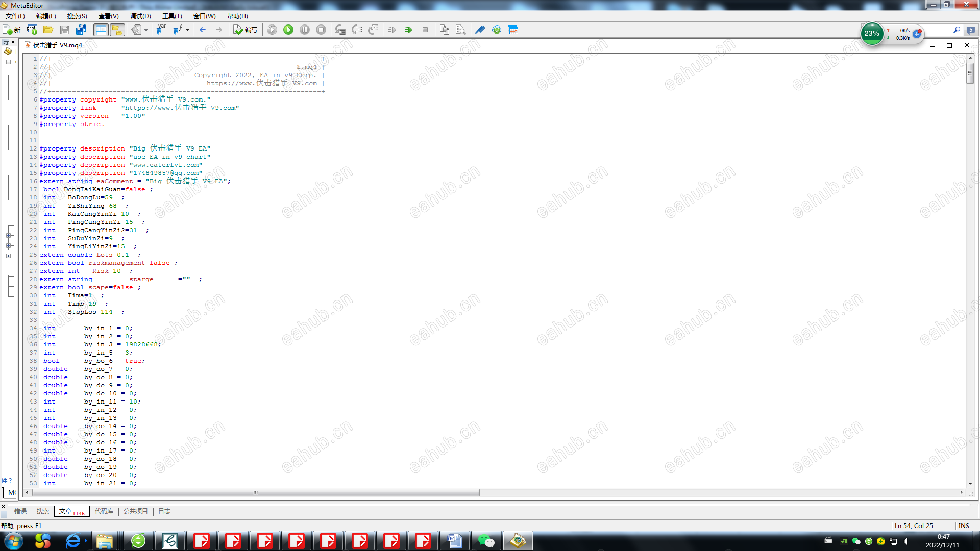Click the Save All icon

pyautogui.click(x=81, y=30)
